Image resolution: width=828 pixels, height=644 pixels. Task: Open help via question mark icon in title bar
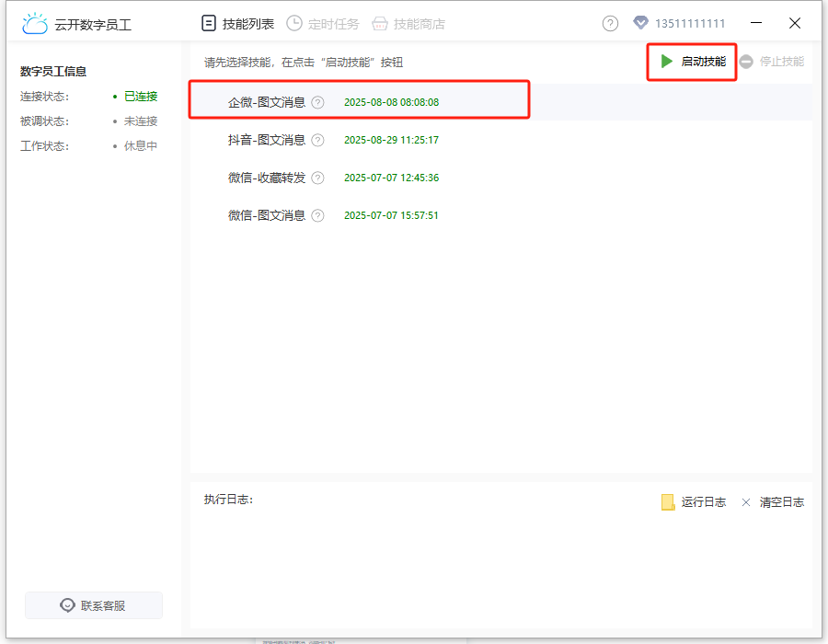pyautogui.click(x=610, y=24)
